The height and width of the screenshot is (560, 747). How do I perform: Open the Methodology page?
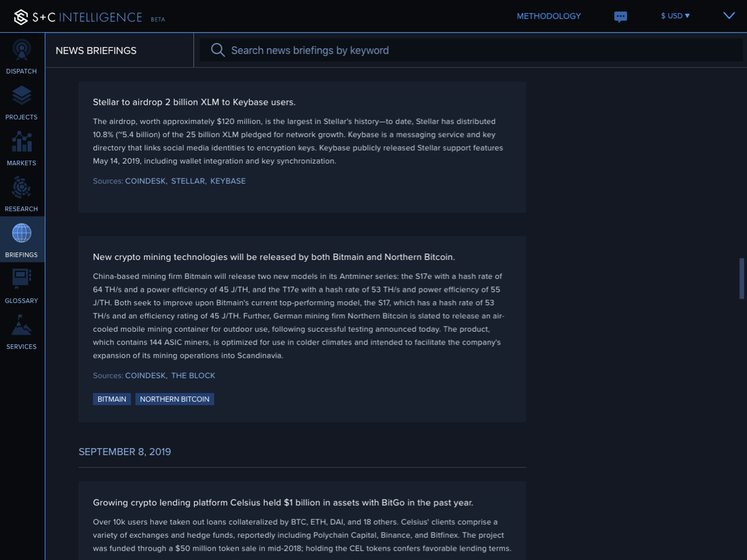[x=549, y=16]
